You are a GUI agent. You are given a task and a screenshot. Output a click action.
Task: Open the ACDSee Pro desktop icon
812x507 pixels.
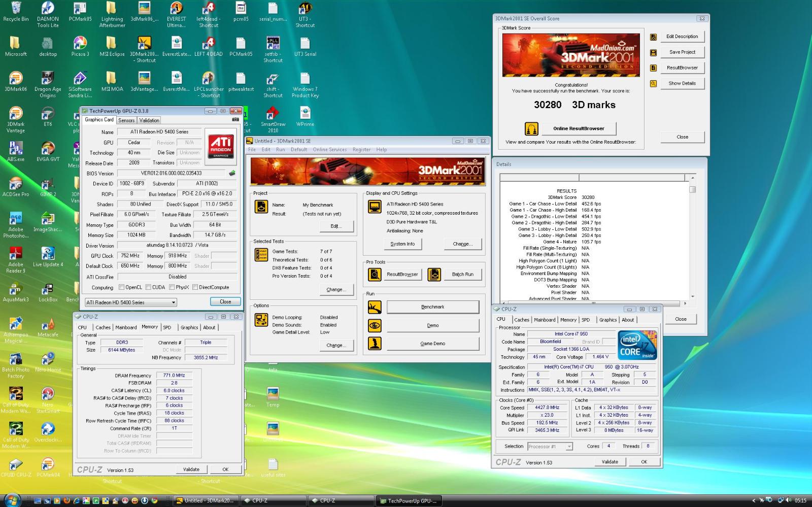16,187
